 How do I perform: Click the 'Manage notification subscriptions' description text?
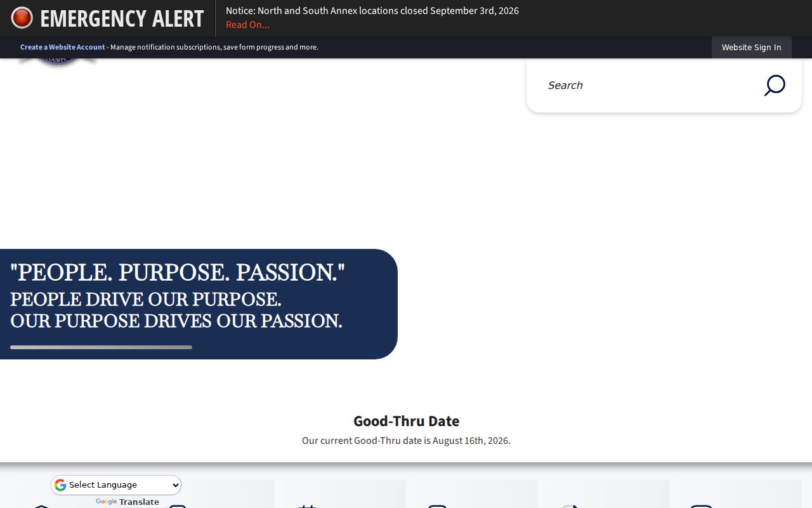(x=214, y=47)
